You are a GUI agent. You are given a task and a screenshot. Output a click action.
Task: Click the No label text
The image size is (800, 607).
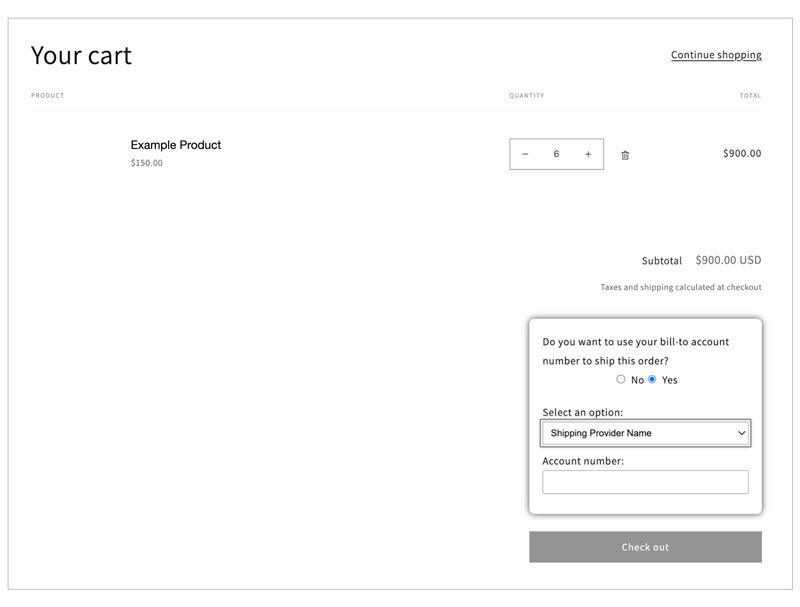[637, 380]
